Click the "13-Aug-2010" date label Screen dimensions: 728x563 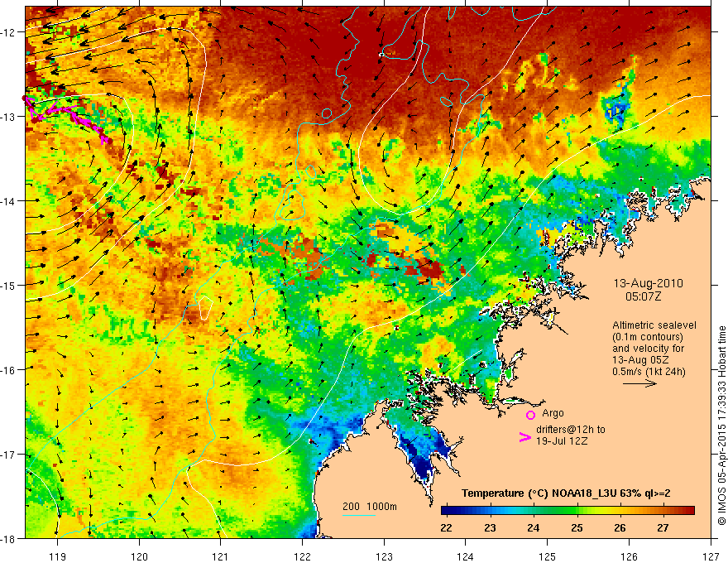click(648, 283)
